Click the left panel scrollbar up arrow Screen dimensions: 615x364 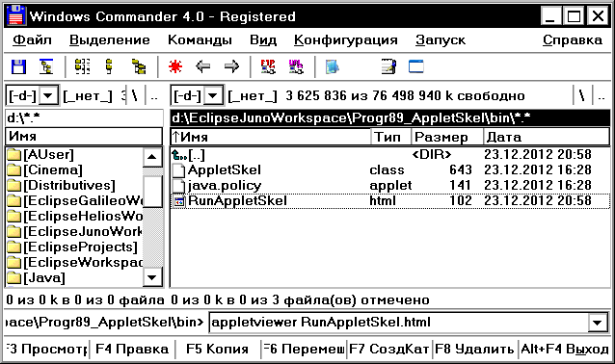(x=152, y=158)
